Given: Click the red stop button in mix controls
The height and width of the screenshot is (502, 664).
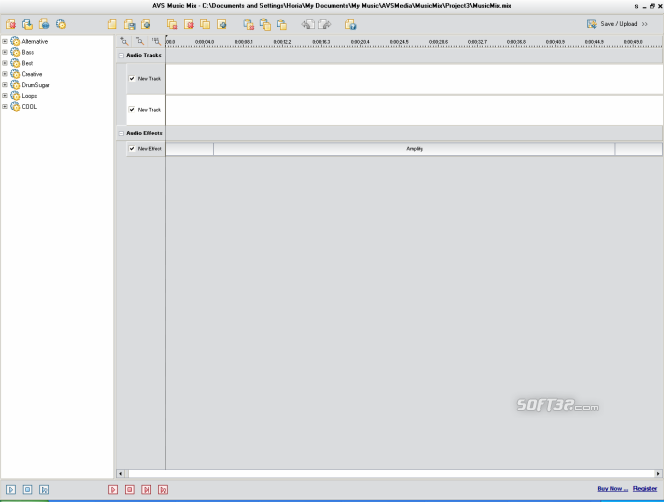Looking at the screenshot, I should (130, 490).
